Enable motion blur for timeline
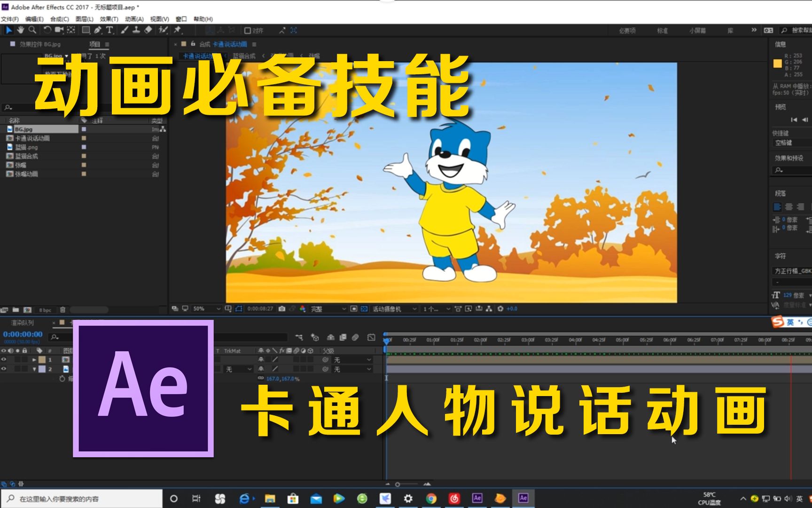 [x=355, y=337]
